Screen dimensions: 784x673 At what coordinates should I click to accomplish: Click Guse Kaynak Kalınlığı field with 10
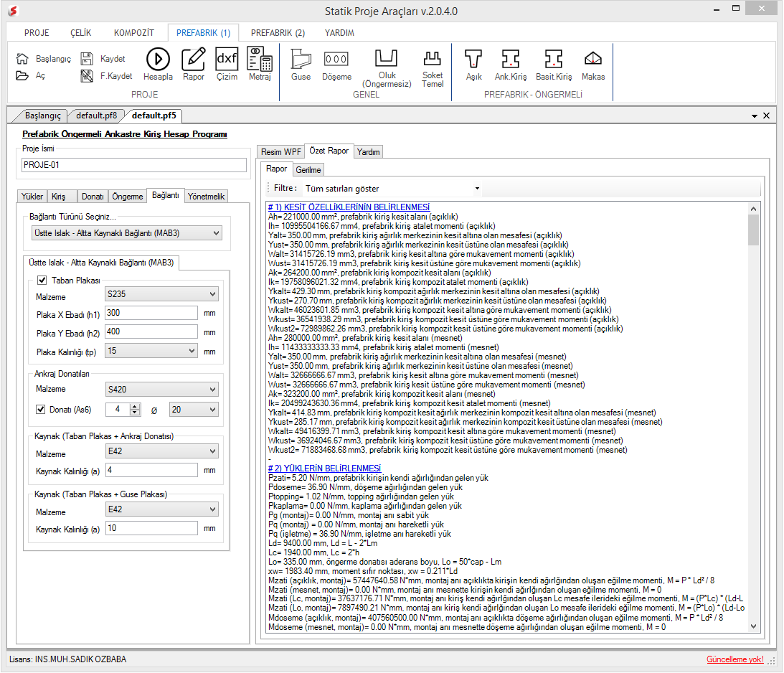click(x=151, y=528)
